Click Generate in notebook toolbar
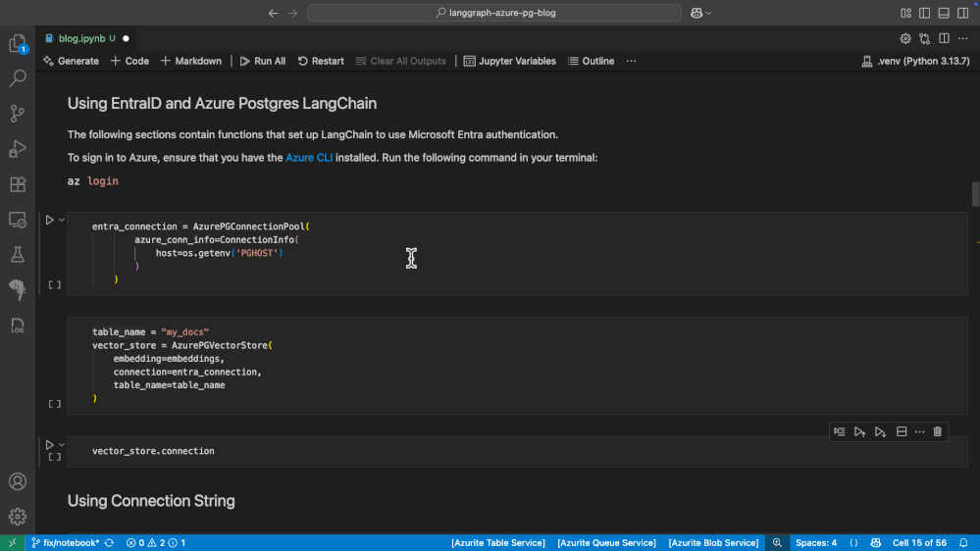Screen dimensions: 980x551 [72, 61]
